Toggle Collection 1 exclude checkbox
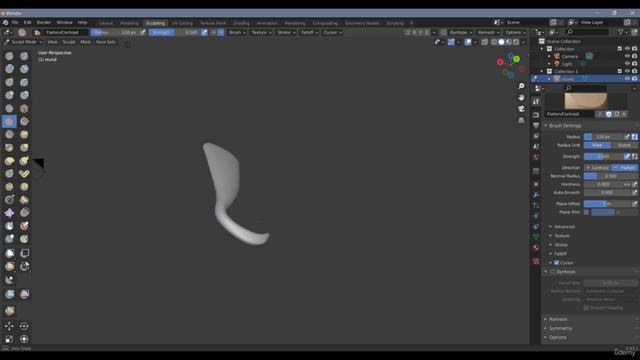The width and height of the screenshot is (640, 360). tap(620, 71)
